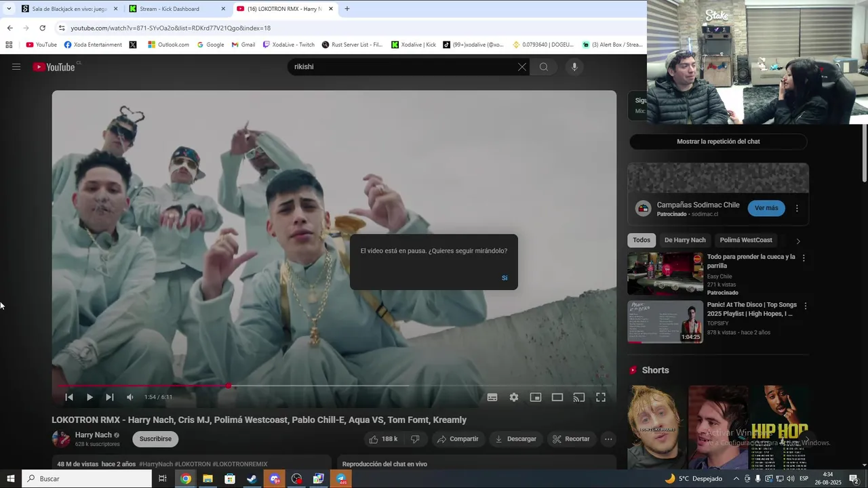Click Ver más on the Sodimac ad
The height and width of the screenshot is (488, 868).
[x=766, y=208]
